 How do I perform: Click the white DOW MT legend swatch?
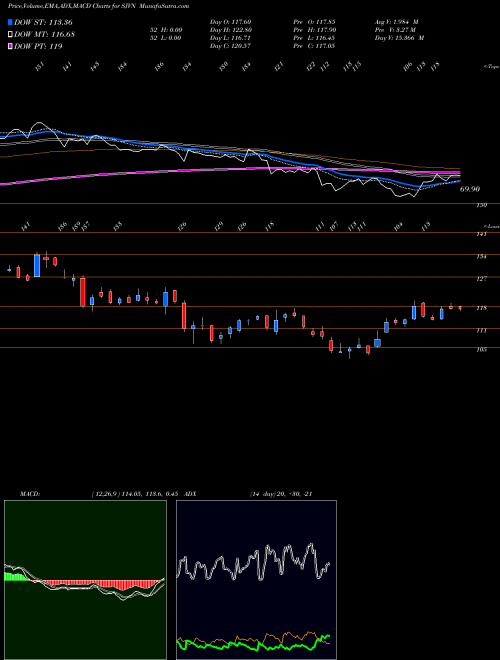[10, 34]
